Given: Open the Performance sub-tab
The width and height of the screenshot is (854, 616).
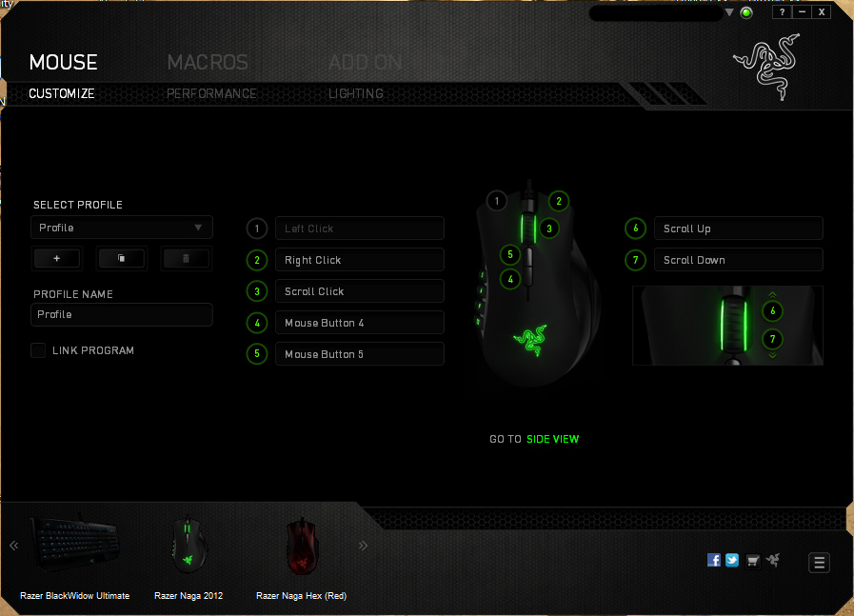Looking at the screenshot, I should click(211, 93).
